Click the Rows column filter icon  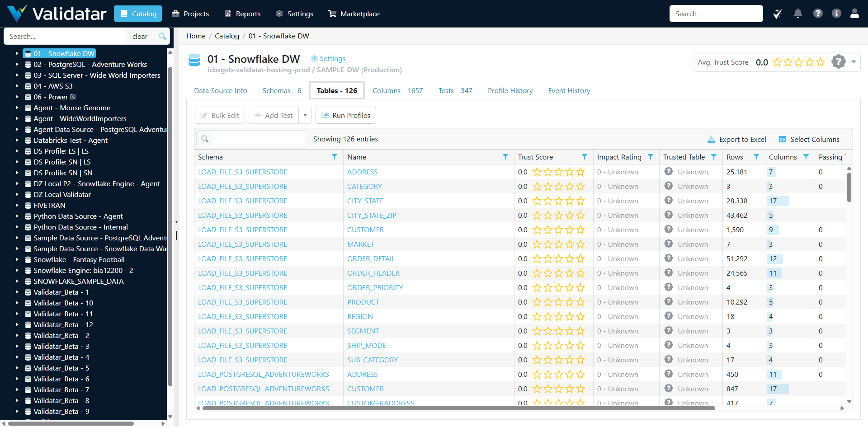click(756, 157)
